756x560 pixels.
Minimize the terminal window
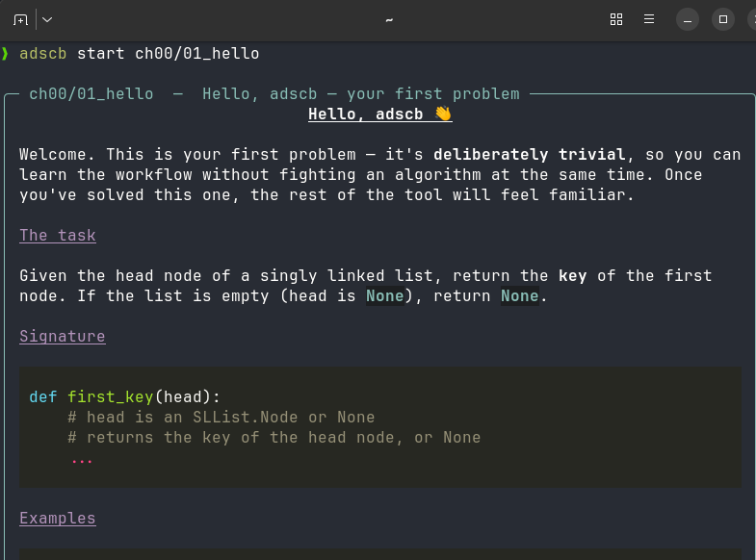point(687,19)
